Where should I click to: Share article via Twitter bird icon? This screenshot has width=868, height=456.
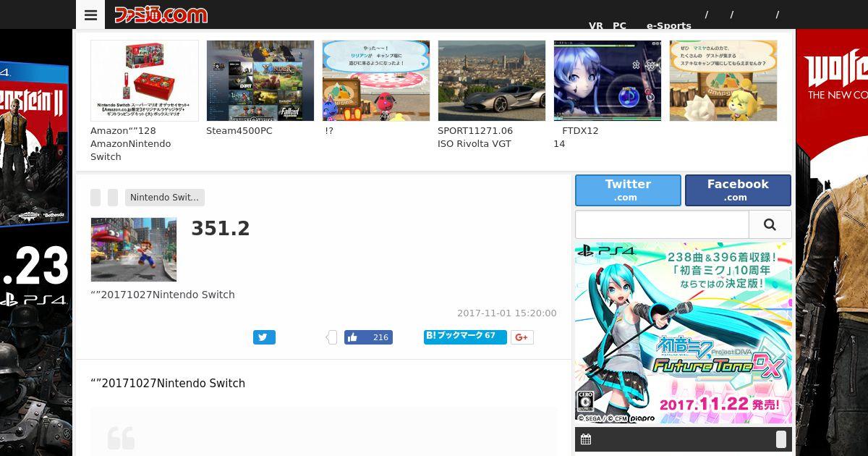point(264,337)
